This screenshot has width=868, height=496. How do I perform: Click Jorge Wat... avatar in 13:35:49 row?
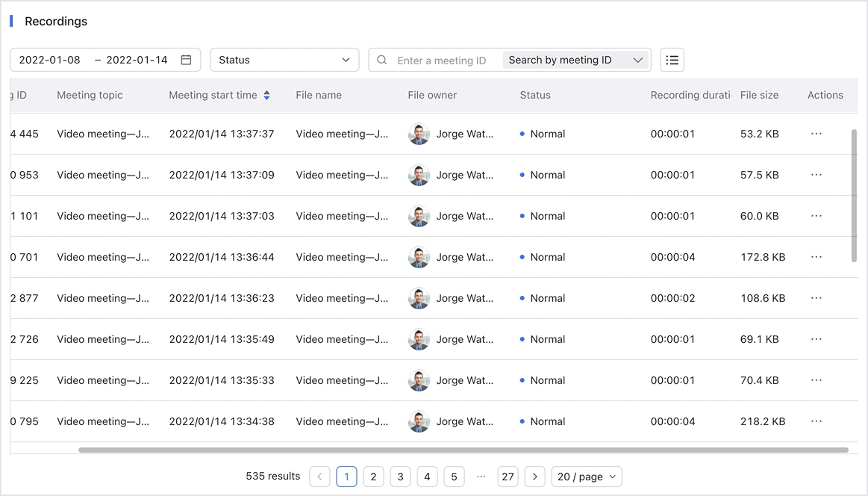point(419,338)
